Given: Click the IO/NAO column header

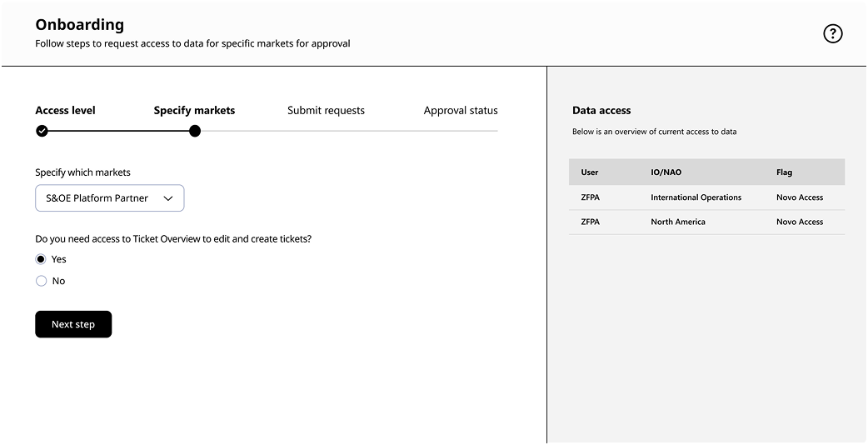Looking at the screenshot, I should click(x=666, y=172).
